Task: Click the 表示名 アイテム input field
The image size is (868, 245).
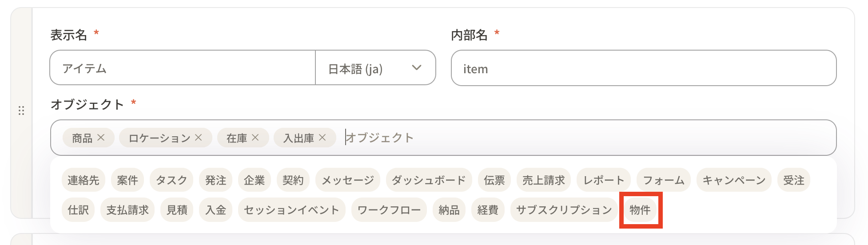Action: pos(182,68)
